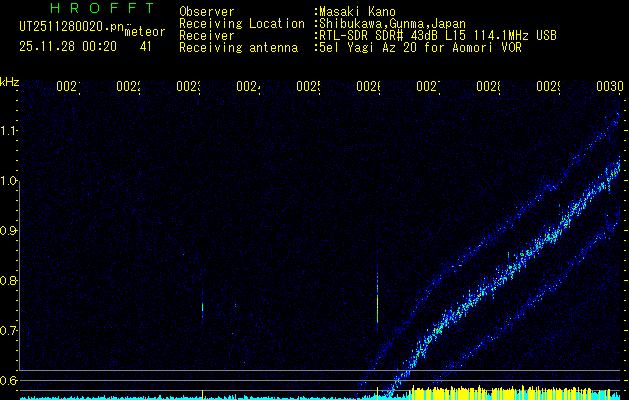The width and height of the screenshot is (629, 400).
Task: Click the date stamp 25.11.28 00:20
Action: pos(68,47)
